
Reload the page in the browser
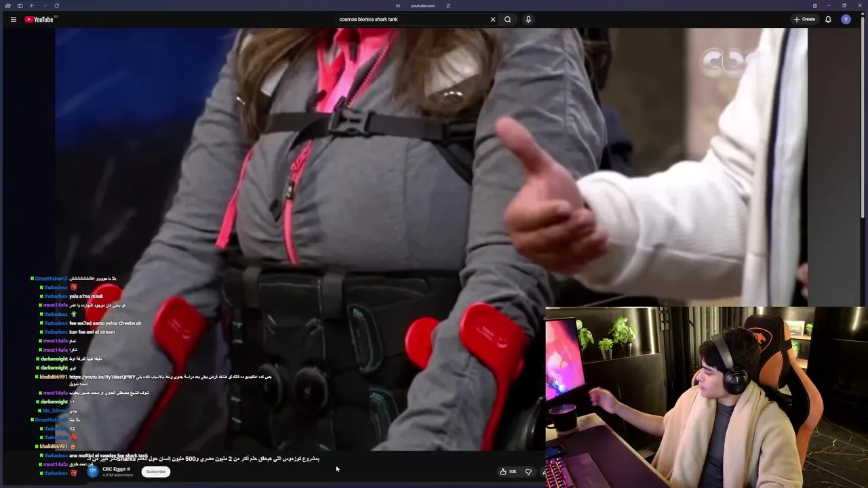pos(56,5)
